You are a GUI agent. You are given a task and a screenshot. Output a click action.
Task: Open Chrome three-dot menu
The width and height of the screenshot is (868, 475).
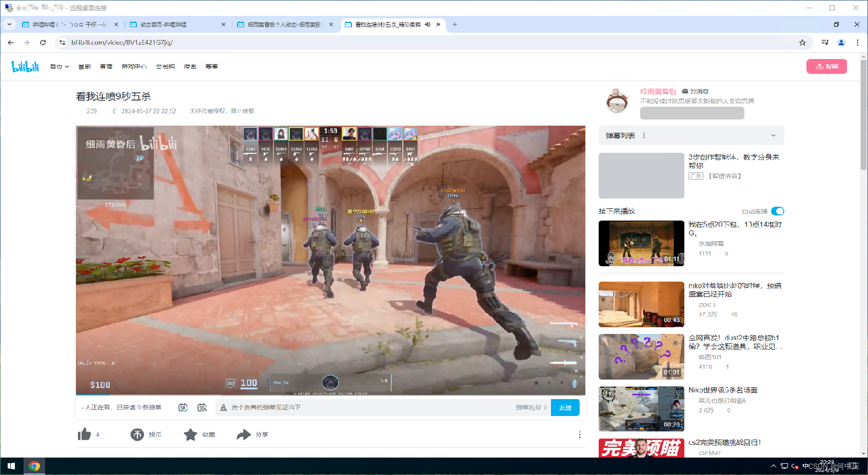point(858,43)
